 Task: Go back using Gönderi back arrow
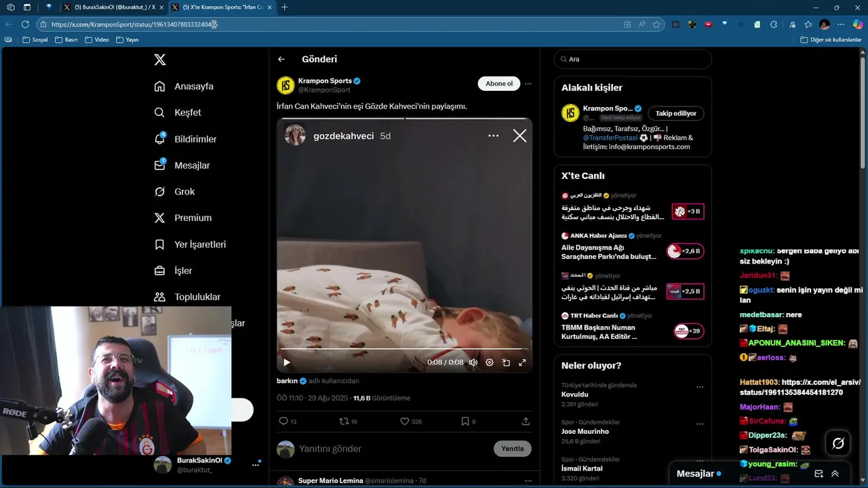[x=281, y=60]
